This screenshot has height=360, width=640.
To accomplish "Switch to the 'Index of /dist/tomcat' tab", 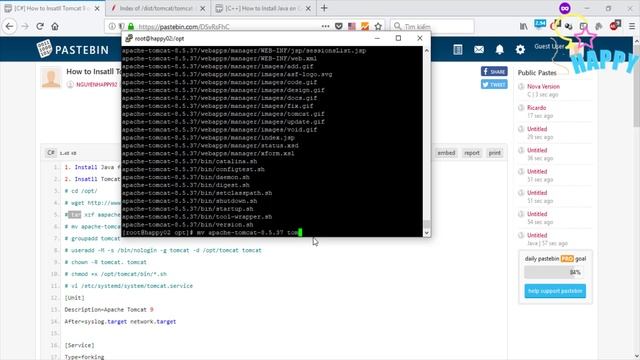I will click(x=158, y=8).
